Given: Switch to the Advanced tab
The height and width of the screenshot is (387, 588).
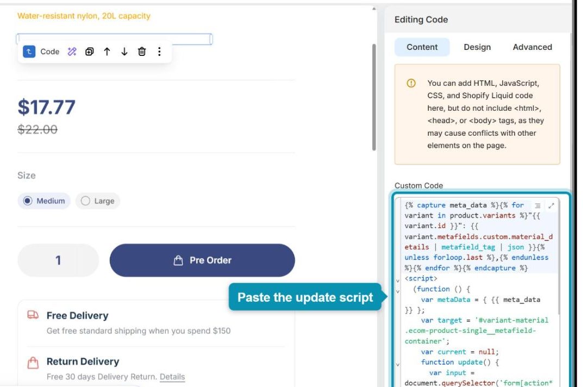Looking at the screenshot, I should click(532, 47).
